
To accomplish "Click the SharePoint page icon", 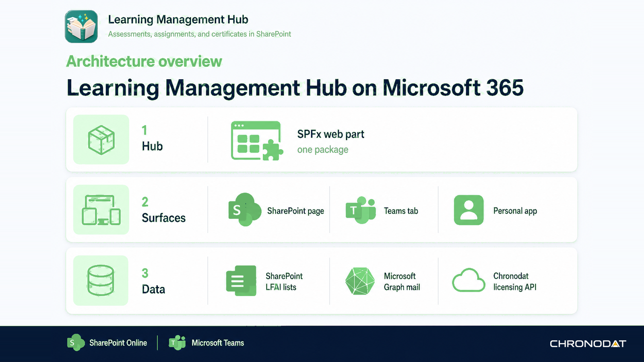I will 245,210.
